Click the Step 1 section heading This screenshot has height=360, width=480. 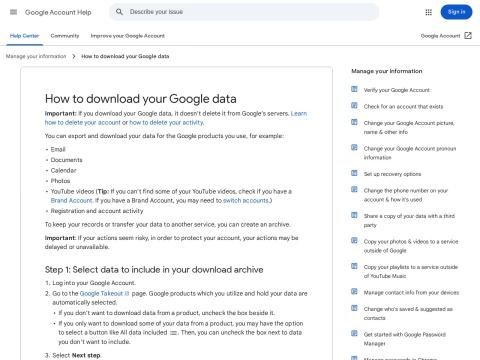(x=154, y=270)
